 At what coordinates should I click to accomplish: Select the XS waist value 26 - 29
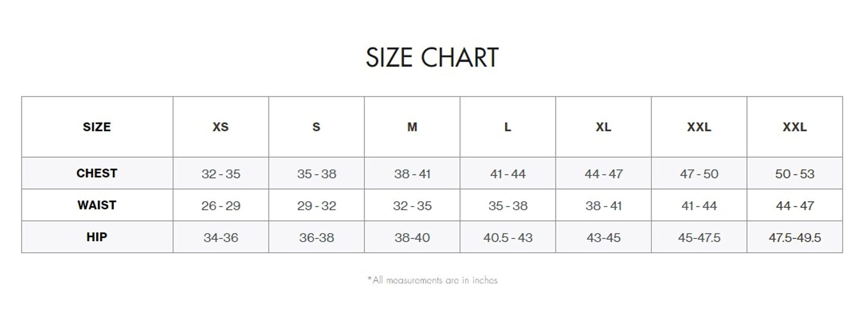point(221,206)
